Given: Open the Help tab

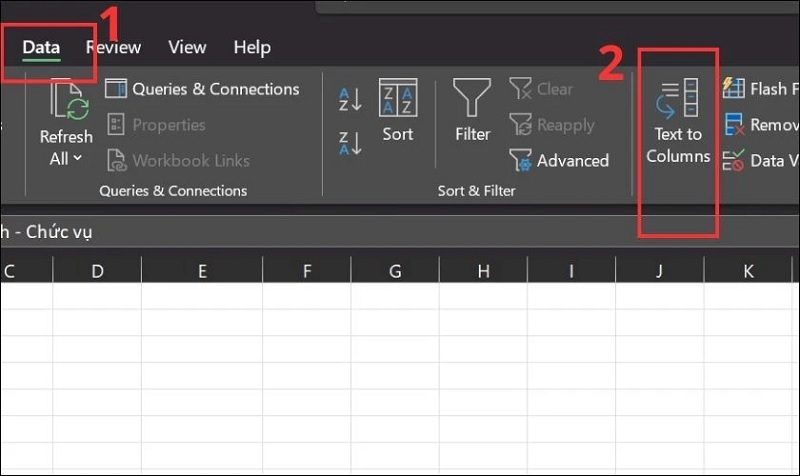Looking at the screenshot, I should pos(252,47).
